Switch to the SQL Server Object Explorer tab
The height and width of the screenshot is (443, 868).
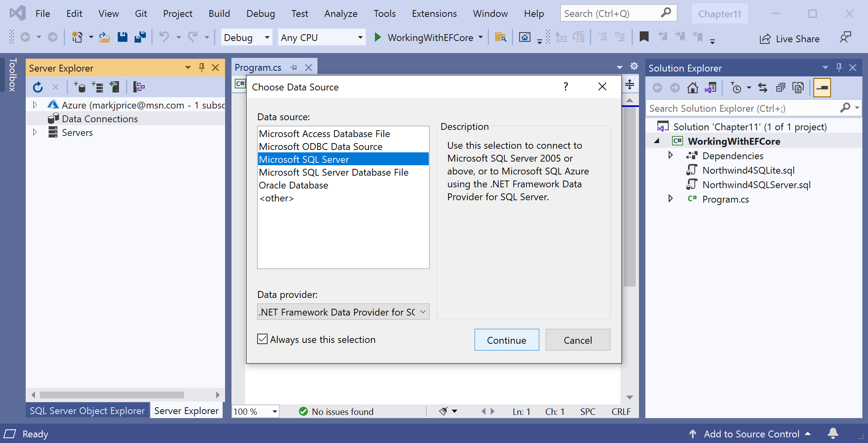(87, 410)
